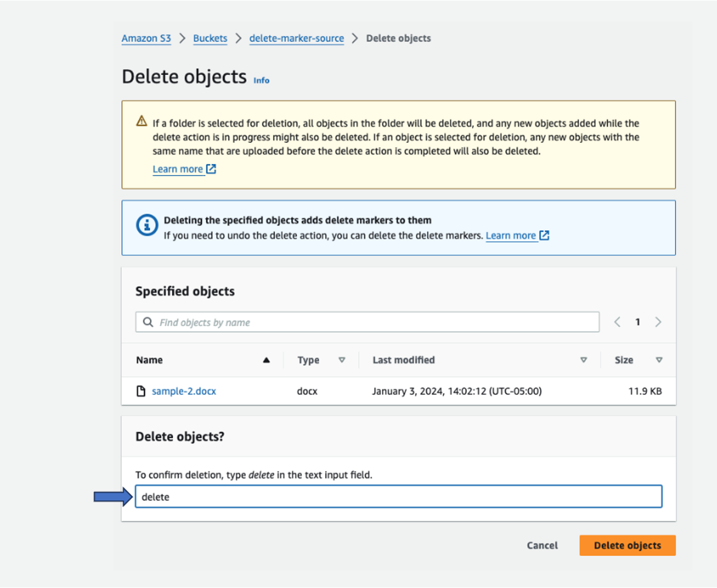Navigate to Buckets via the breadcrumb
This screenshot has width=717, height=588.
click(210, 38)
